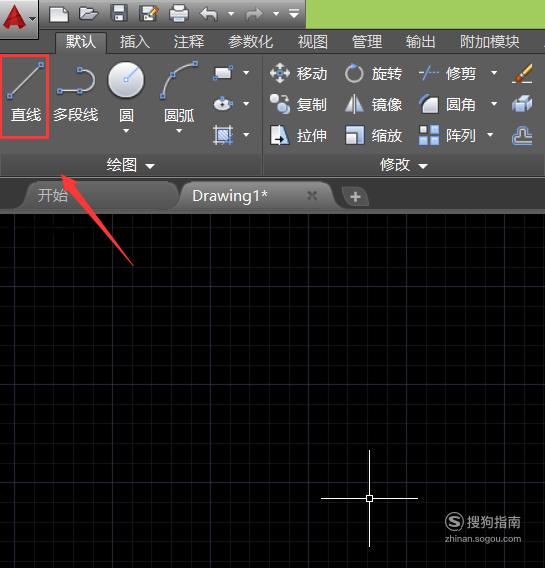This screenshot has height=568, width=545.
Task: Select the 多段线 polyline tool
Action: click(76, 95)
